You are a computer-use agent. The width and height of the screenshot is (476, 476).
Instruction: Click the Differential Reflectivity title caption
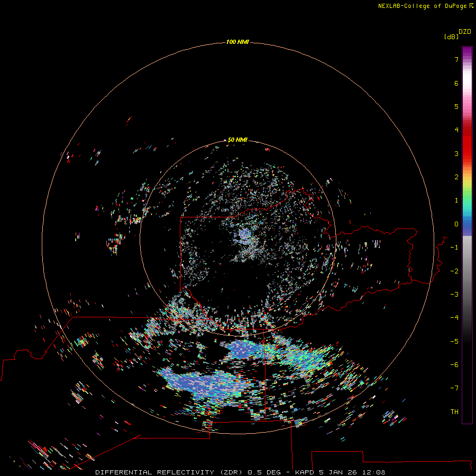(x=240, y=472)
